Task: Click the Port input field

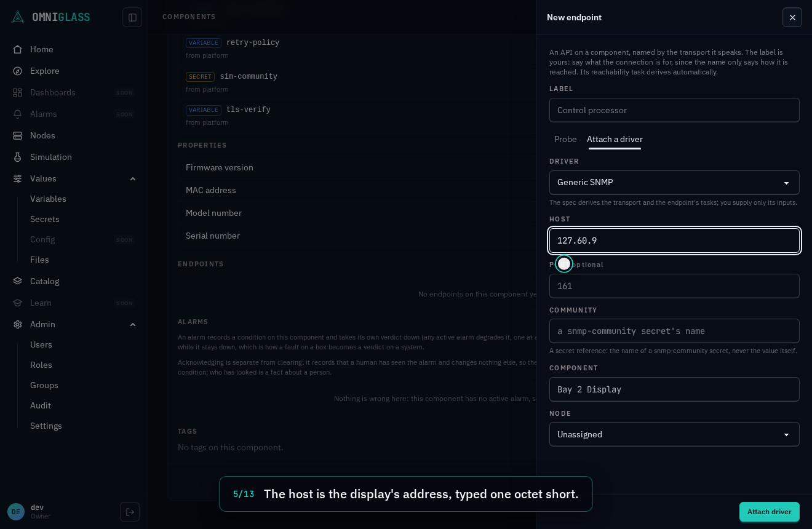Action: coord(674,286)
